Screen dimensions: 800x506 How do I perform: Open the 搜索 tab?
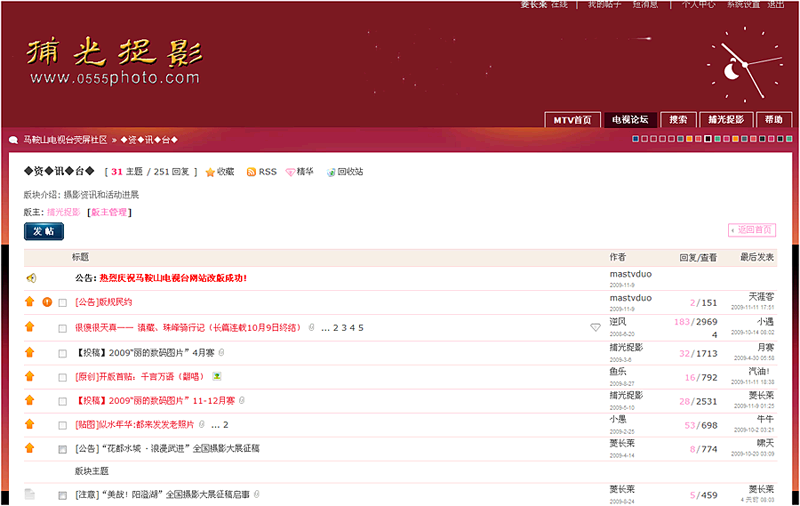point(677,119)
